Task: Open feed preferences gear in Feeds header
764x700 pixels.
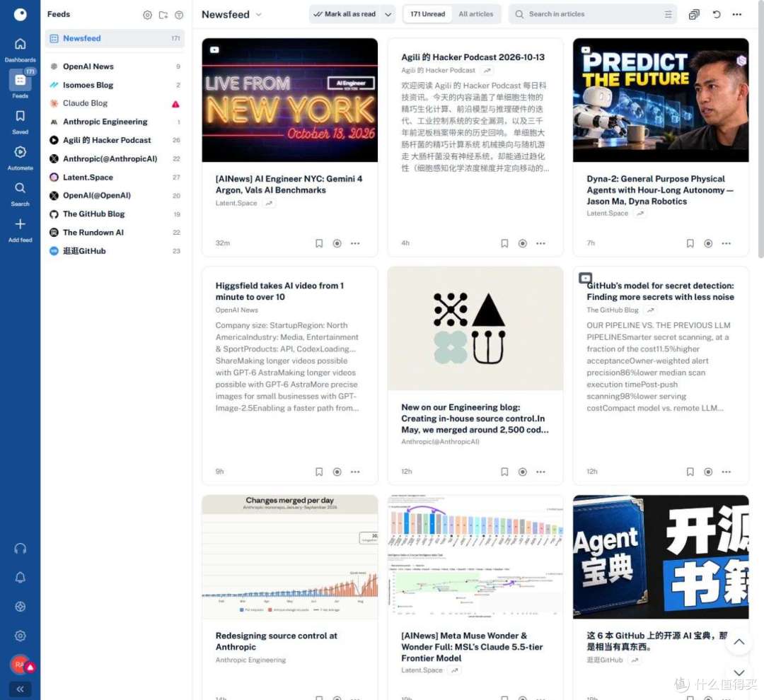Action: 147,15
